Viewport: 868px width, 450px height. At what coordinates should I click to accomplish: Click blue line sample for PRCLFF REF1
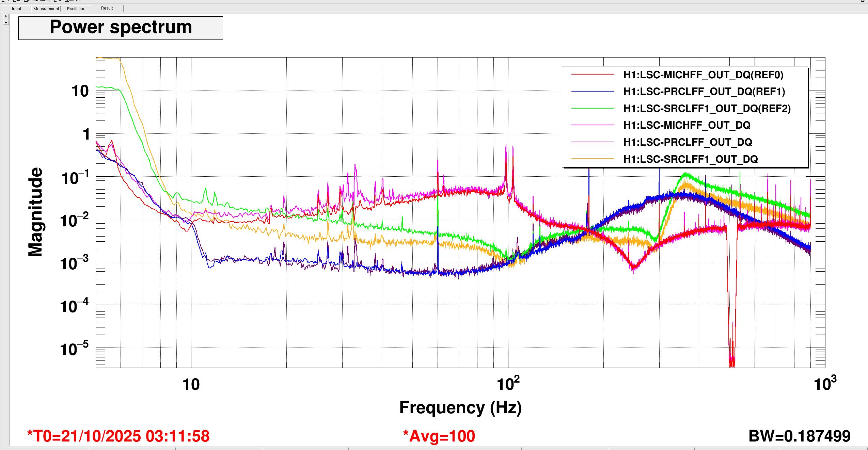point(592,91)
